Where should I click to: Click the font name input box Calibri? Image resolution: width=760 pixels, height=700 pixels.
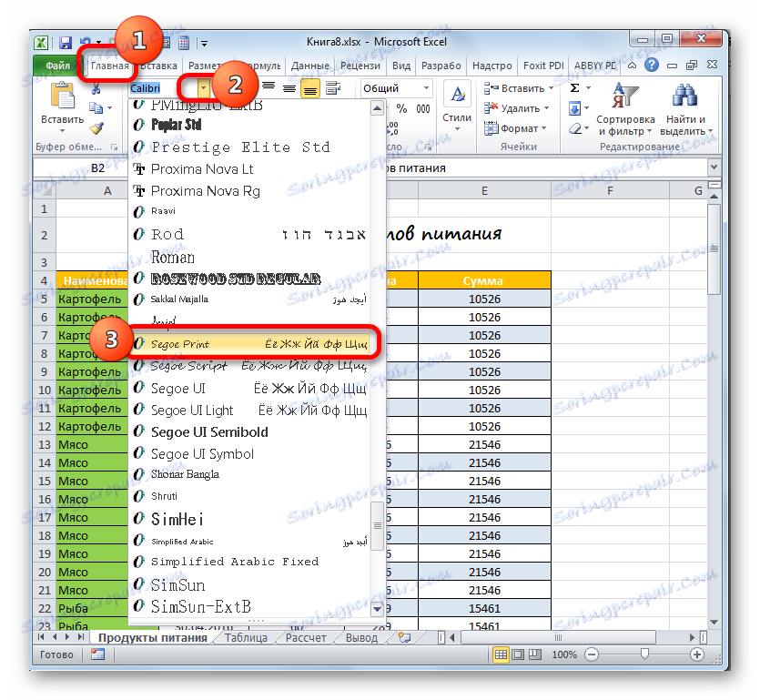[164, 88]
